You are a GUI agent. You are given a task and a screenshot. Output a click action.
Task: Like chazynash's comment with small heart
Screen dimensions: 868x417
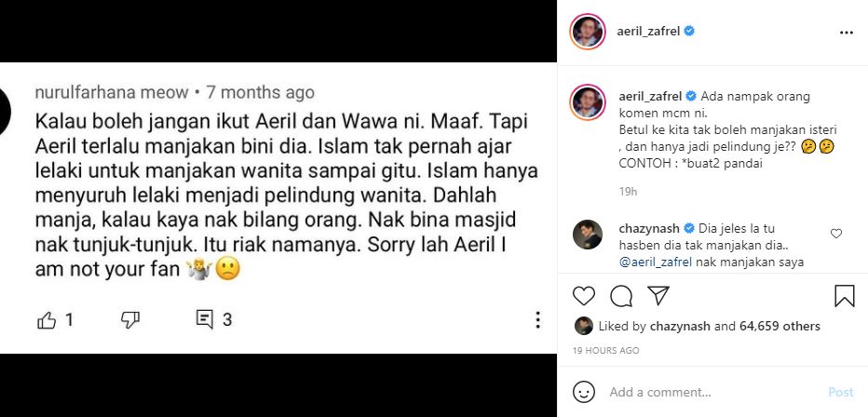pyautogui.click(x=836, y=234)
